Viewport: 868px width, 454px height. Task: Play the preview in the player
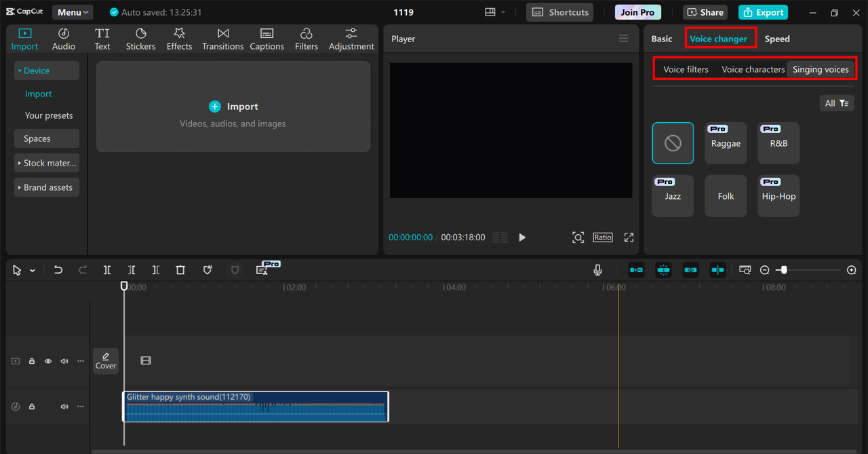522,238
